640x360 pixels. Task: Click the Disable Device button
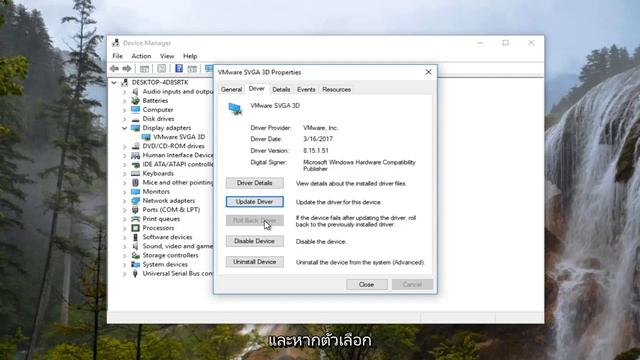click(255, 241)
